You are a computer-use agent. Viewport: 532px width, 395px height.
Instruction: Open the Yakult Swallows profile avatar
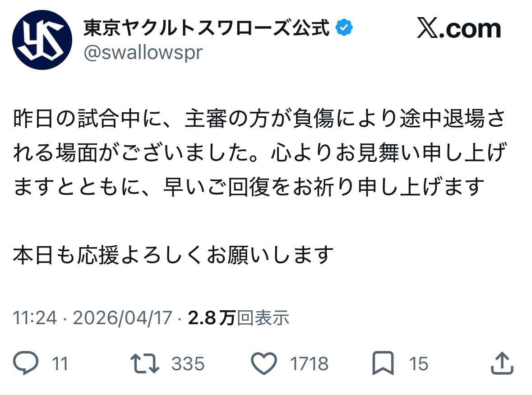point(42,40)
